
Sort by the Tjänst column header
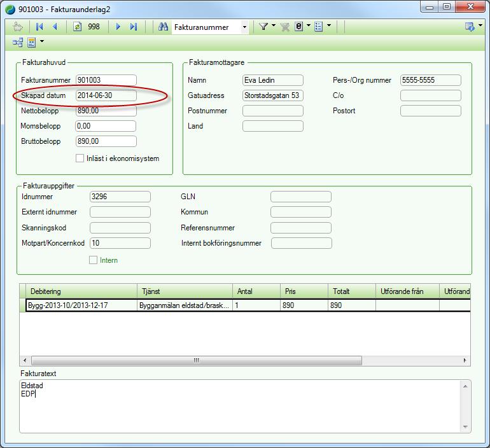click(185, 291)
